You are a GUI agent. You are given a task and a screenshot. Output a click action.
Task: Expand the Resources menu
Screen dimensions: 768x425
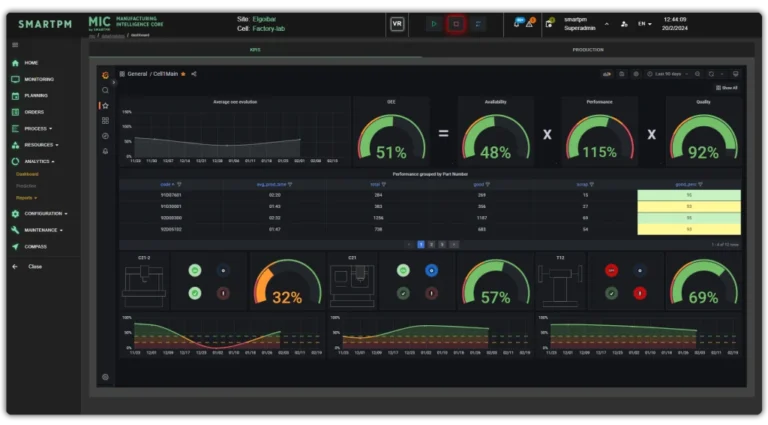(x=35, y=145)
